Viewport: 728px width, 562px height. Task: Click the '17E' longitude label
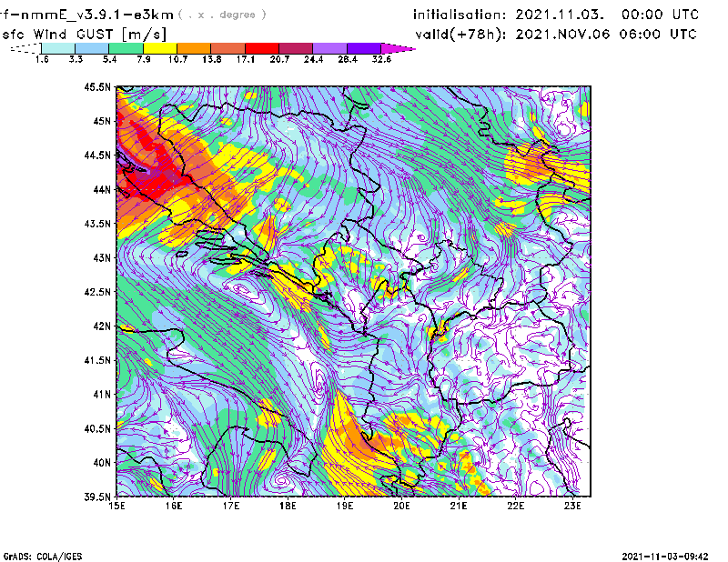coord(231,506)
